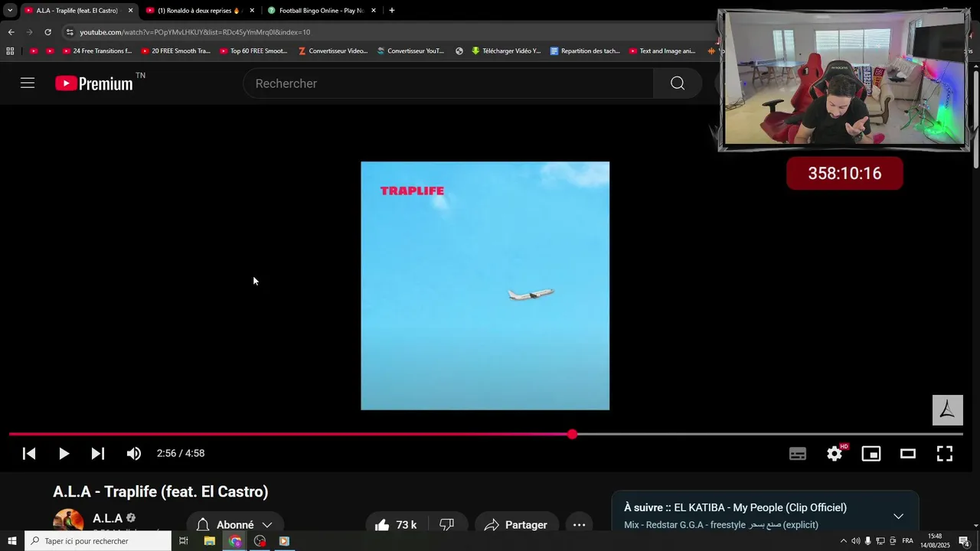The image size is (980, 551).
Task: Mute the video volume speaker
Action: click(134, 453)
